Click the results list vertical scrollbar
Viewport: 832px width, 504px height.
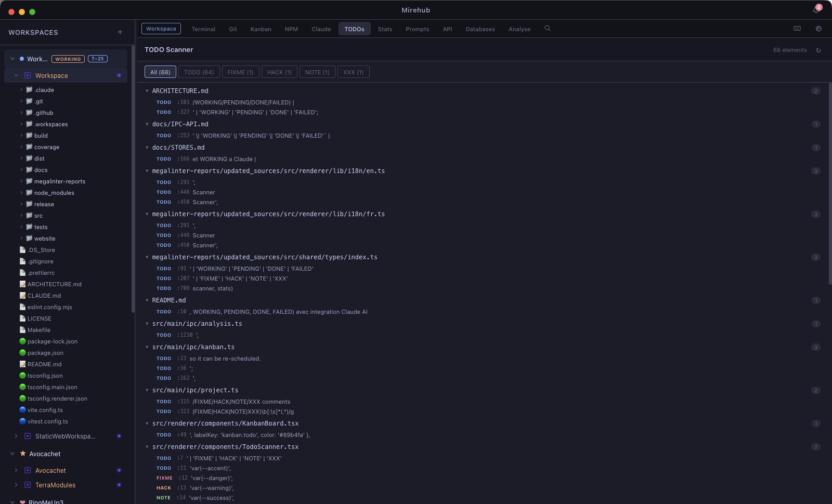(829, 182)
